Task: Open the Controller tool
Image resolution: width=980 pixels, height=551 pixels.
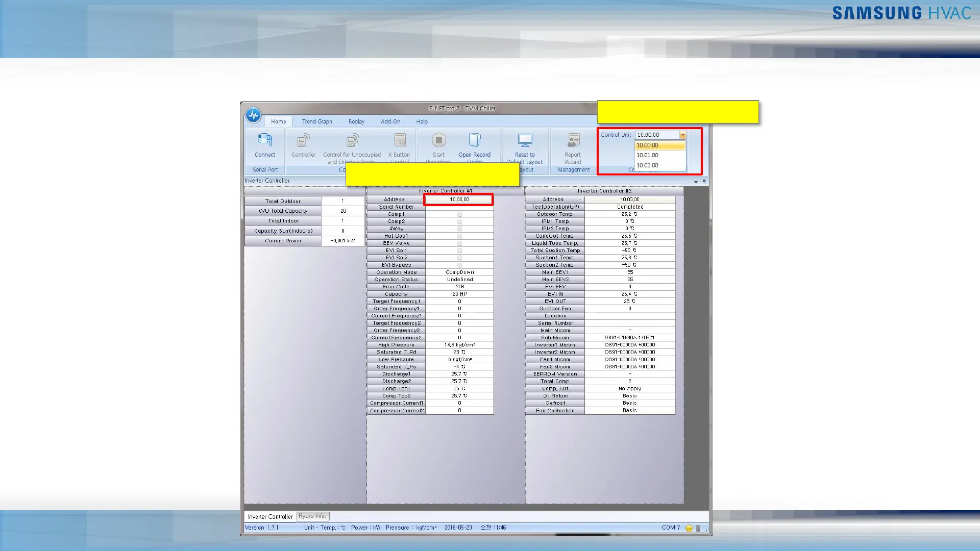Action: point(303,141)
